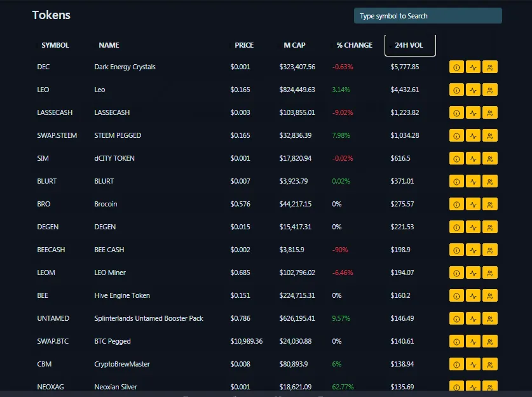532x397 pixels.
Task: View holders icon for SWAP.STEEM row
Action: [x=490, y=135]
